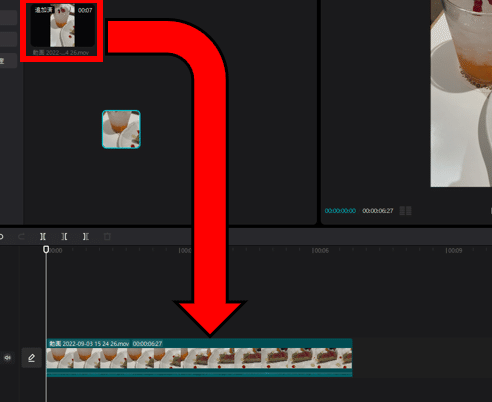Click the trim-left-of-playhead icon
492x402 pixels.
pos(64,237)
